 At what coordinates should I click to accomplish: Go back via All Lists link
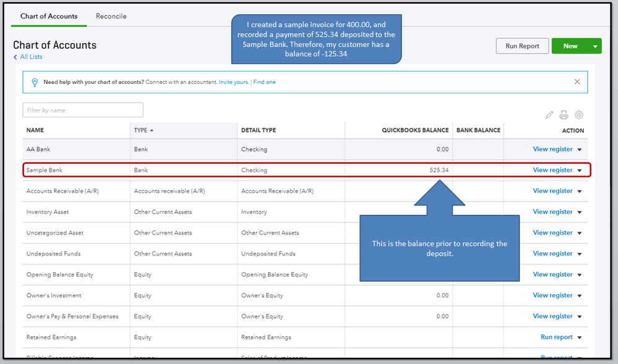pyautogui.click(x=31, y=57)
